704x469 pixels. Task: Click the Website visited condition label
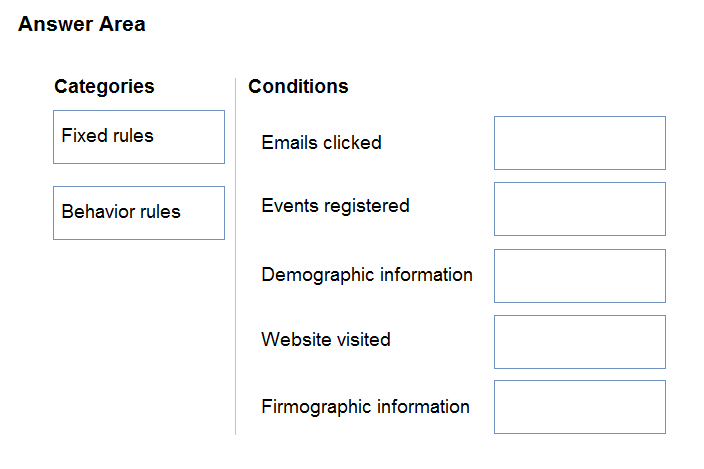326,339
